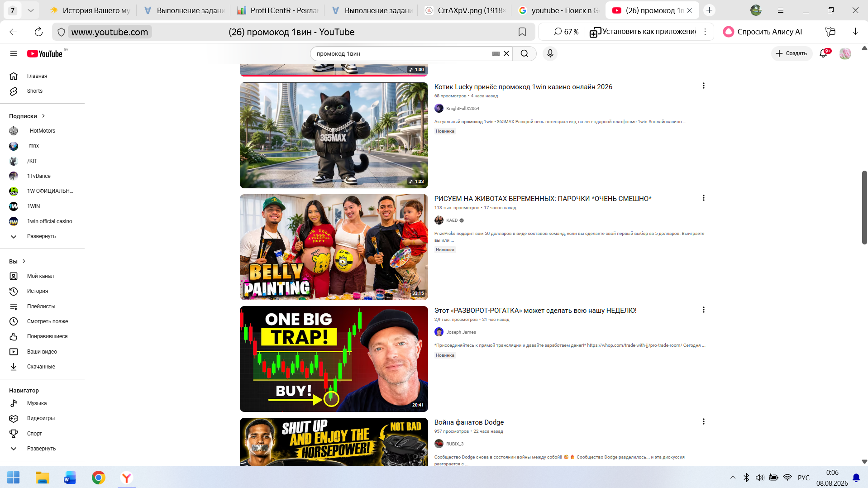Screen dimensions: 868x488
Task: Switch to the ProfiTCentR tab
Action: tap(277, 10)
